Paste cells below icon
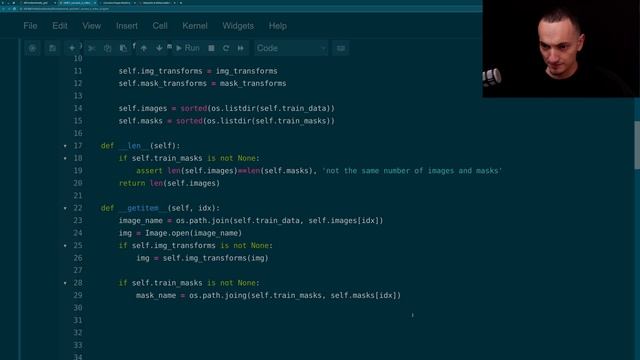Image resolution: width=640 pixels, height=360 pixels. 123,48
